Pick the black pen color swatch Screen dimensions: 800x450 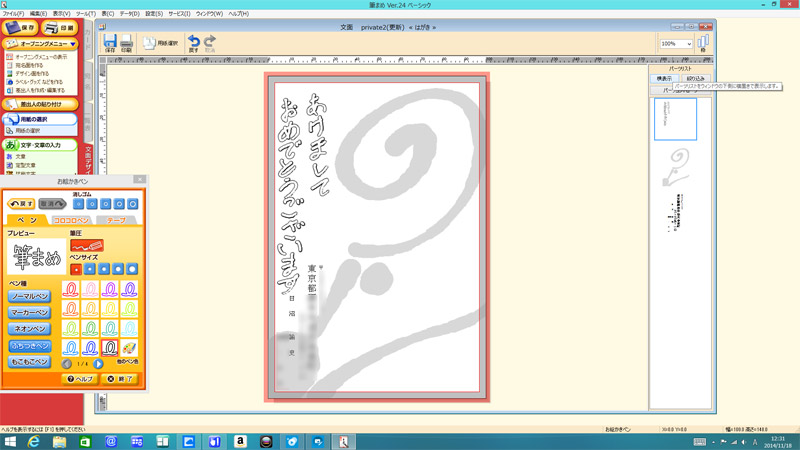(x=108, y=347)
